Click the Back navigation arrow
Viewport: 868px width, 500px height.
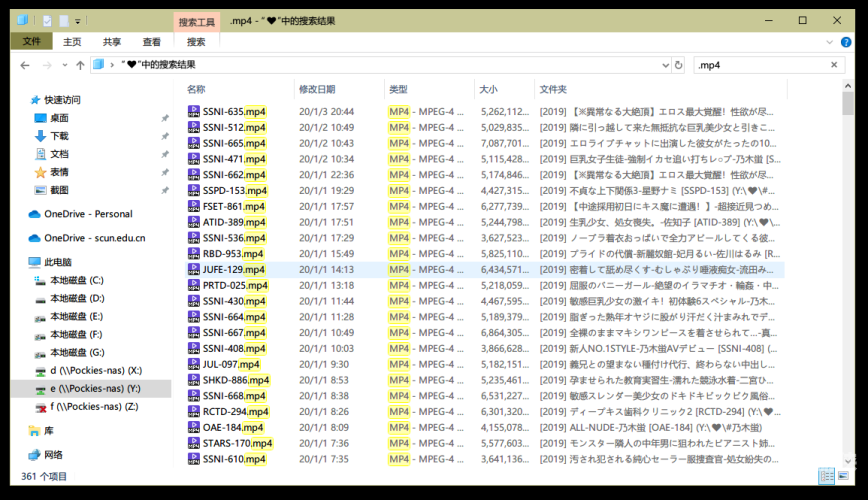[25, 65]
